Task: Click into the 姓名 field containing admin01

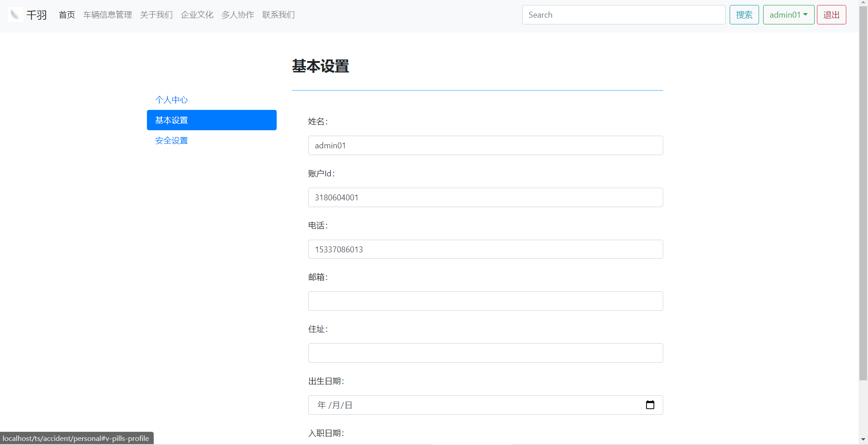Action: [x=486, y=145]
